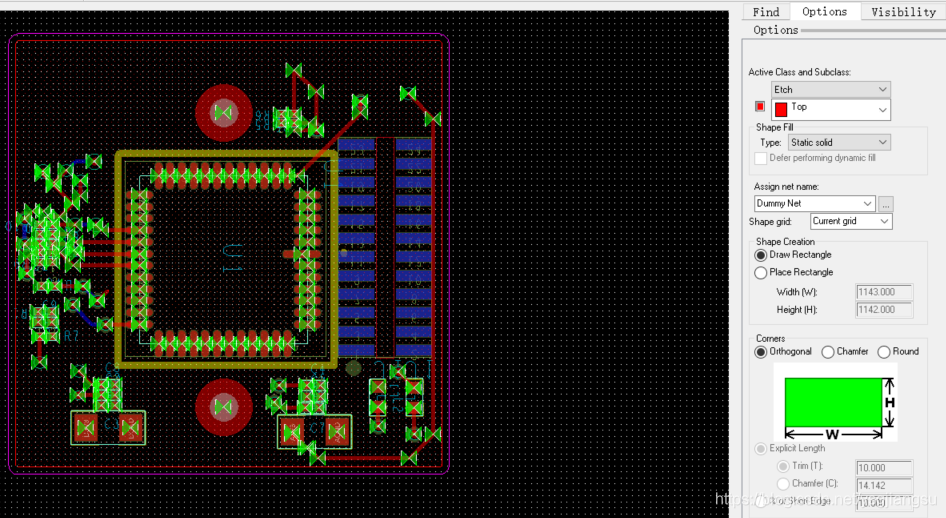Screen dimensions: 946x518
Task: Expand the Shape Fill Type dropdown
Action: [x=837, y=143]
